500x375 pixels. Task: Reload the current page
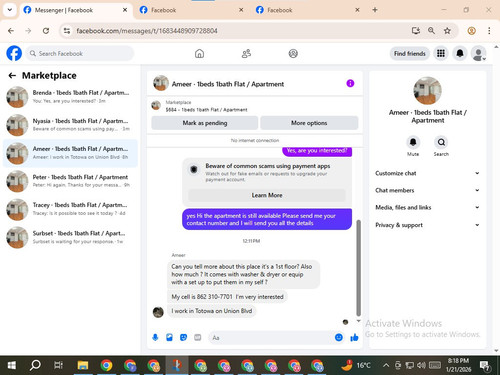click(x=46, y=31)
